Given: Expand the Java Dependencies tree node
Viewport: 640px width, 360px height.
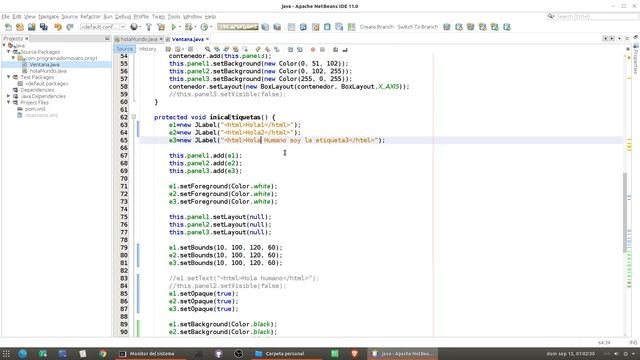Looking at the screenshot, I should click(9, 96).
